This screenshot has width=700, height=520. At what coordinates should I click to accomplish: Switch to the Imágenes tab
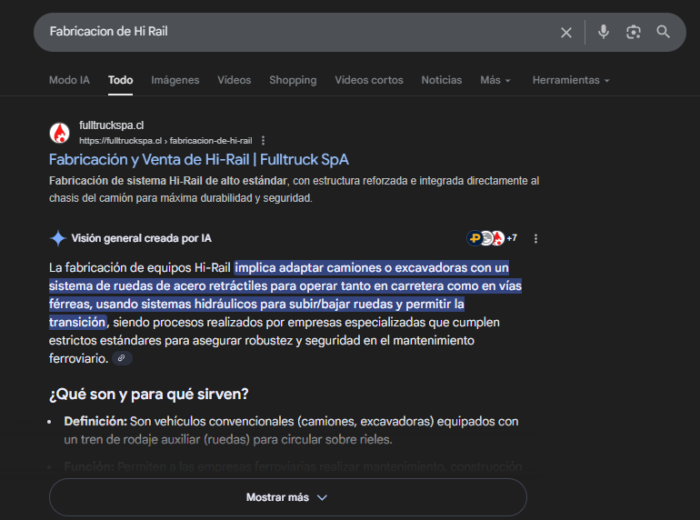175,80
